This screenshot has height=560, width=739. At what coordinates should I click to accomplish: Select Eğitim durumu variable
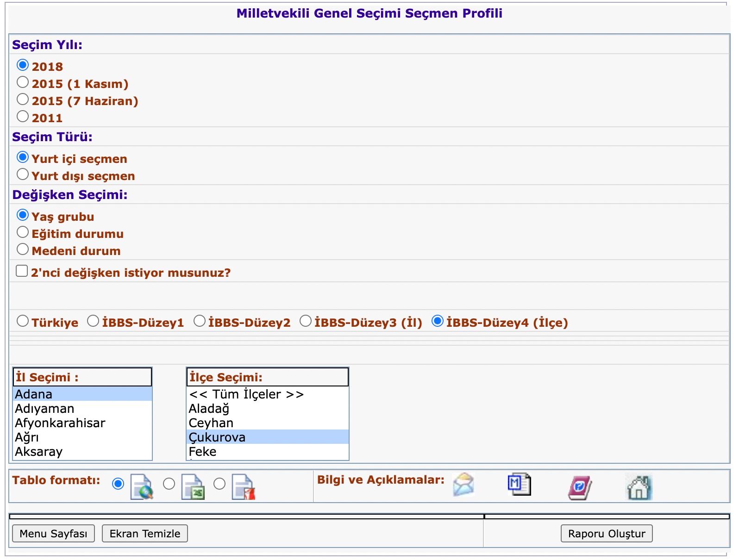23,232
